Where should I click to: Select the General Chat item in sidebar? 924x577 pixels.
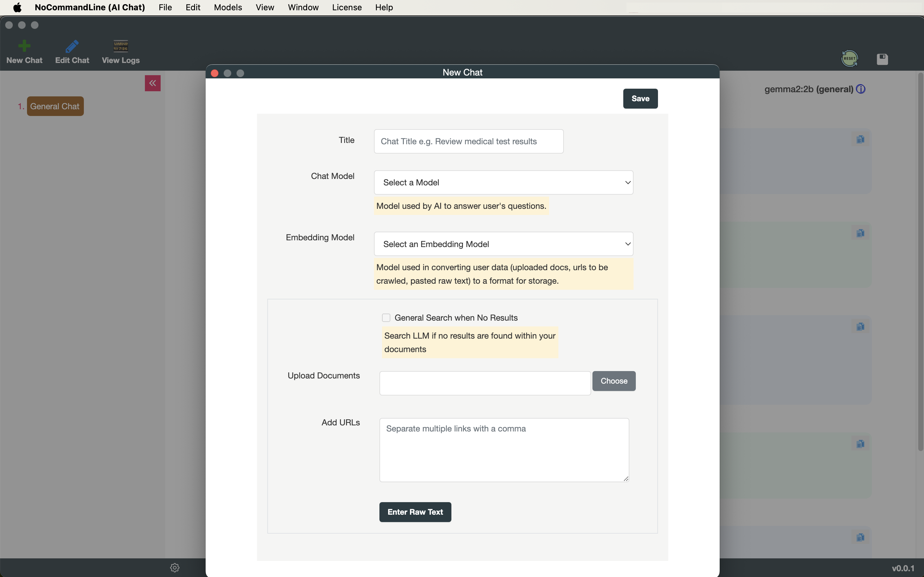click(55, 106)
